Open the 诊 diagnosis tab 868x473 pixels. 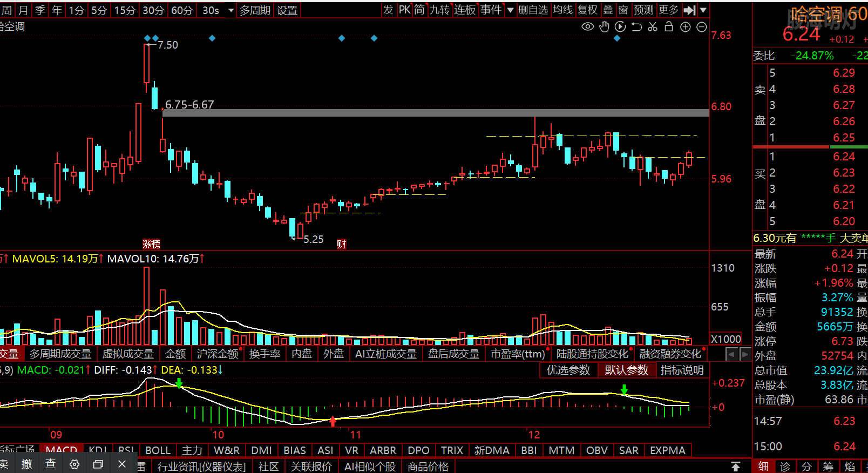[x=785, y=467]
